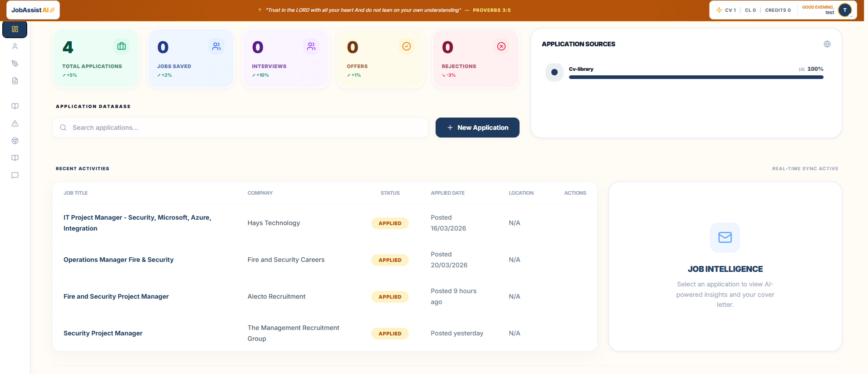Click the globe icon in Application Sources
868x374 pixels.
click(x=827, y=44)
